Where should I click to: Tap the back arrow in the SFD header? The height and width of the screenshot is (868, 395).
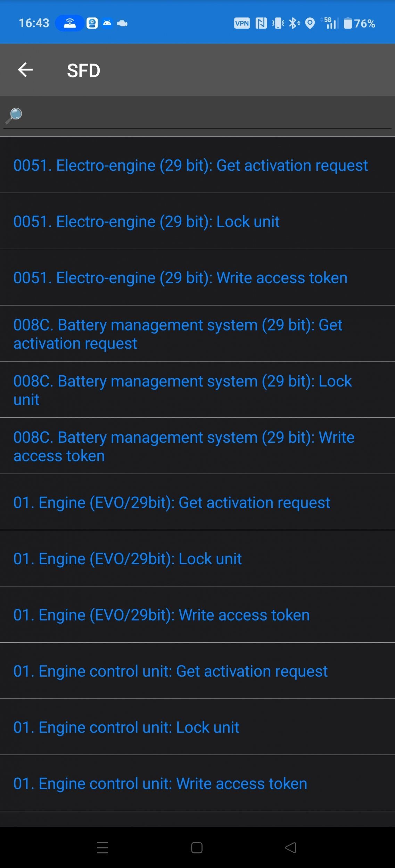tap(25, 70)
